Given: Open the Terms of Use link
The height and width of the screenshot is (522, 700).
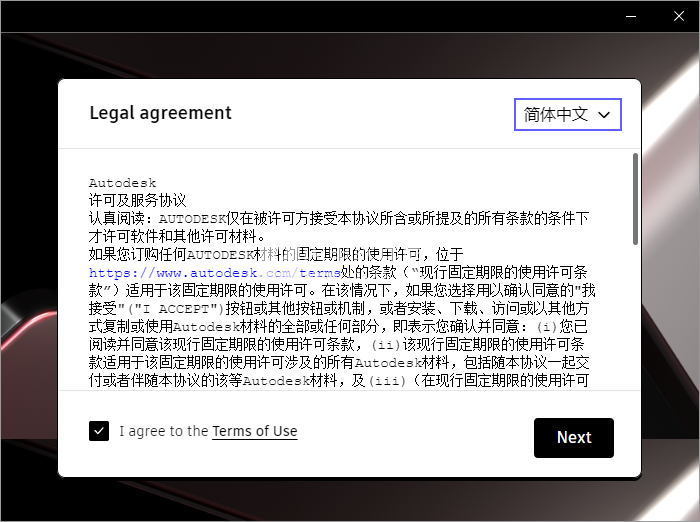Looking at the screenshot, I should [254, 431].
